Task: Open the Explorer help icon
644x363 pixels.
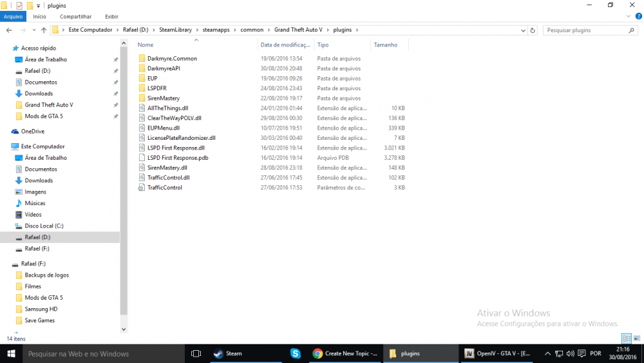Action: coord(639,17)
